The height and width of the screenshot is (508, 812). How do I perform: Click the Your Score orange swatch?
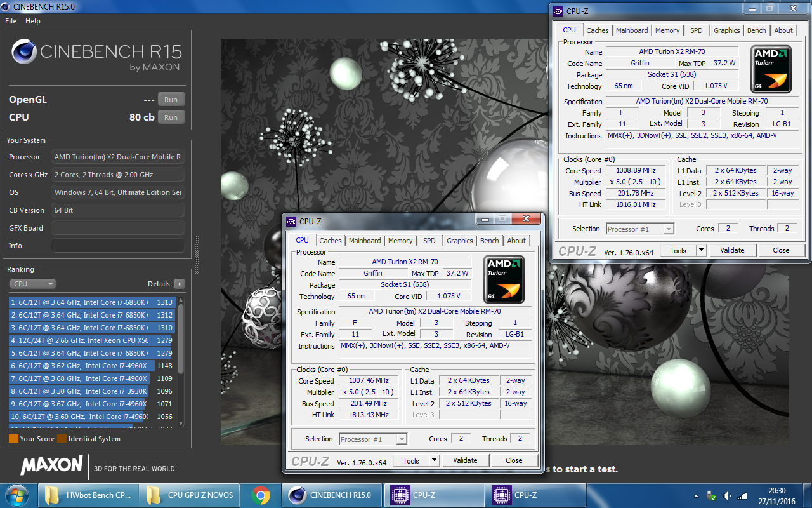(13, 439)
